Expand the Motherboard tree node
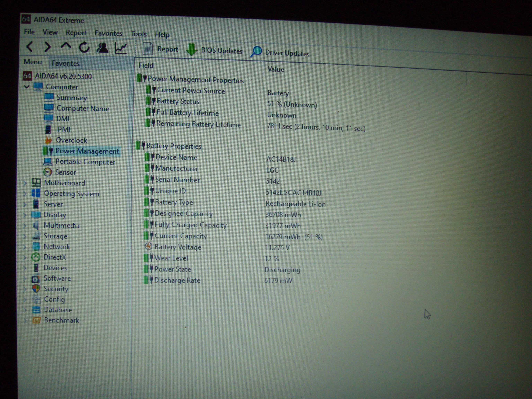Image resolution: width=532 pixels, height=399 pixels. (x=25, y=183)
